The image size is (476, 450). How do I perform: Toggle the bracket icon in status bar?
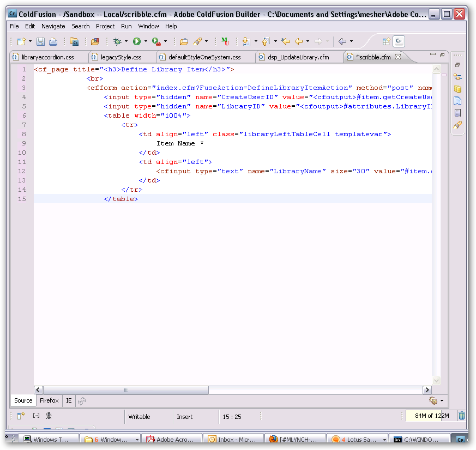click(x=36, y=416)
